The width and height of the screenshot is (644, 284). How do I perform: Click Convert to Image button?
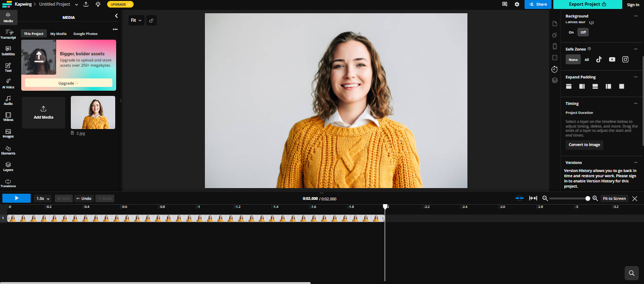tap(585, 145)
